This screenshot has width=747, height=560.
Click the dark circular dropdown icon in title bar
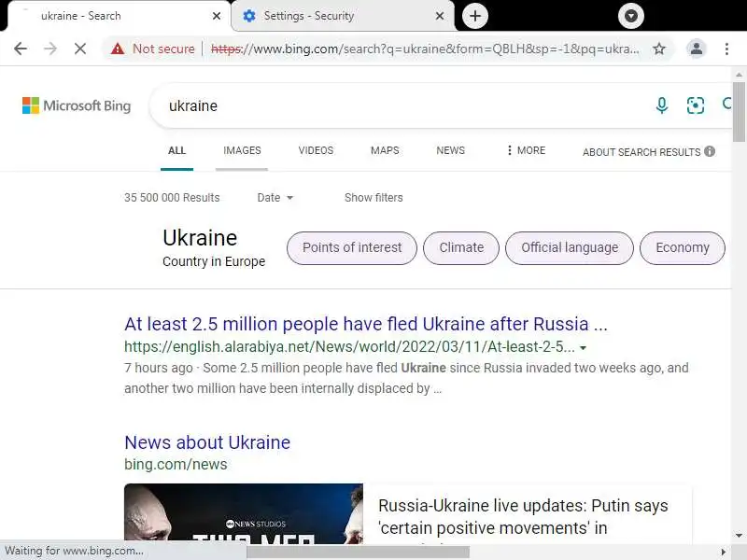pyautogui.click(x=631, y=16)
